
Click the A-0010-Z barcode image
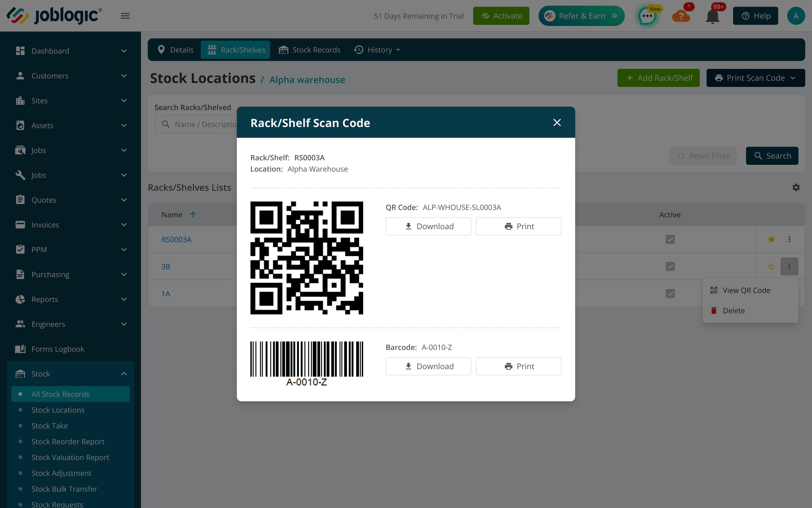(307, 364)
